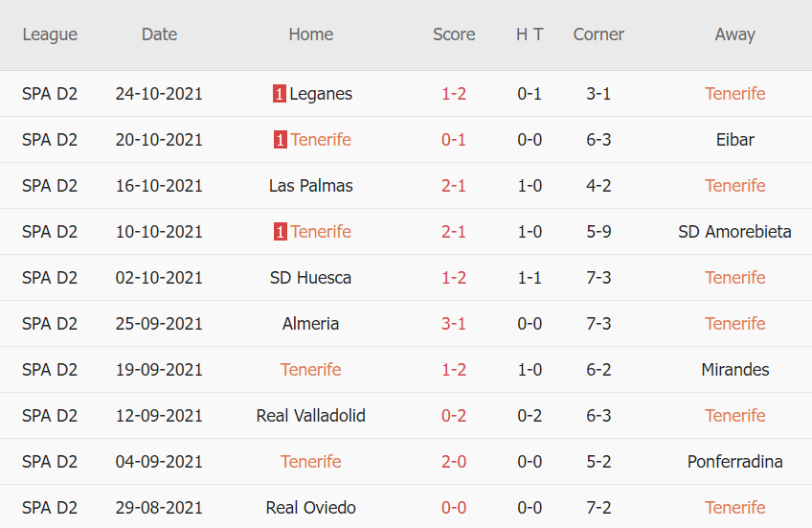Open the Real Oviedo team link
Viewport: 812px width, 528px height.
click(x=311, y=508)
